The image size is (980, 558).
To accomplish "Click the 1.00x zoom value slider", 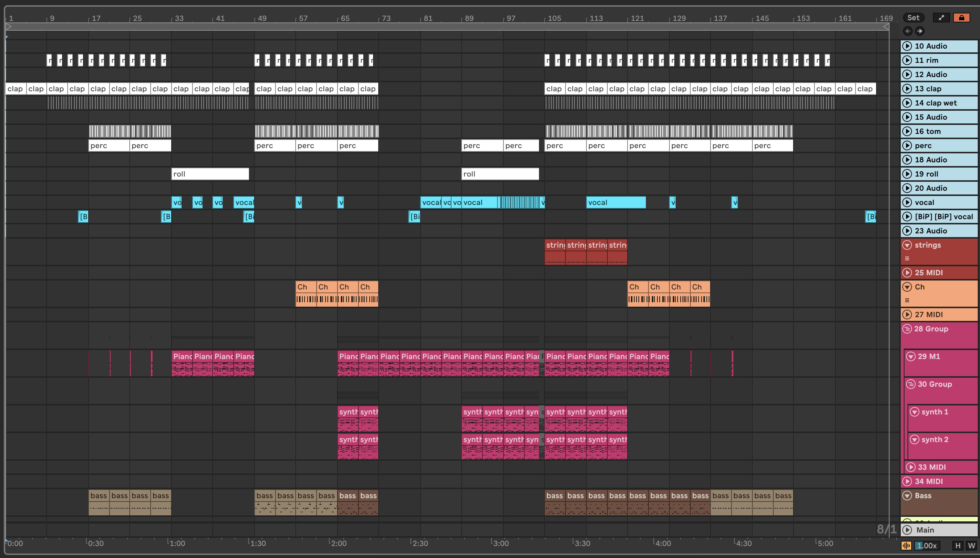I will pos(927,545).
